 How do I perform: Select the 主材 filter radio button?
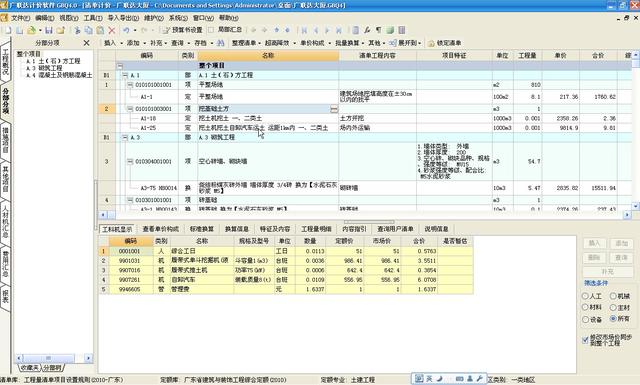[x=613, y=307]
